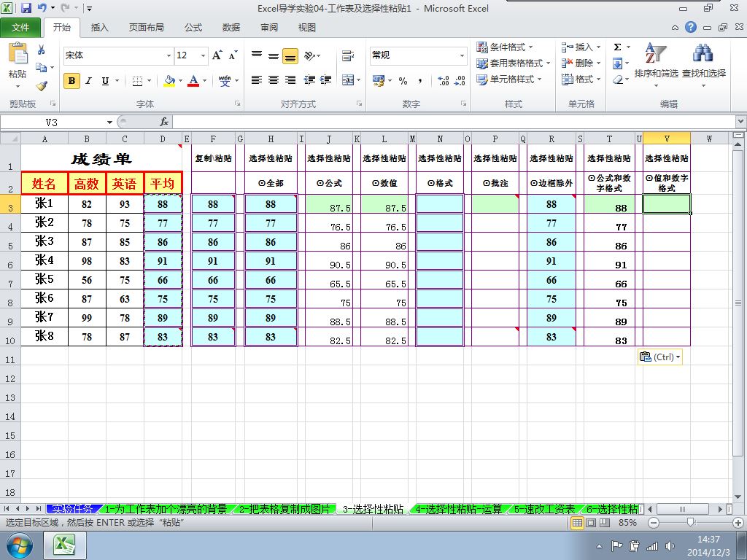Click the Undo arrow icon
This screenshot has width=747, height=560.
coord(42,8)
